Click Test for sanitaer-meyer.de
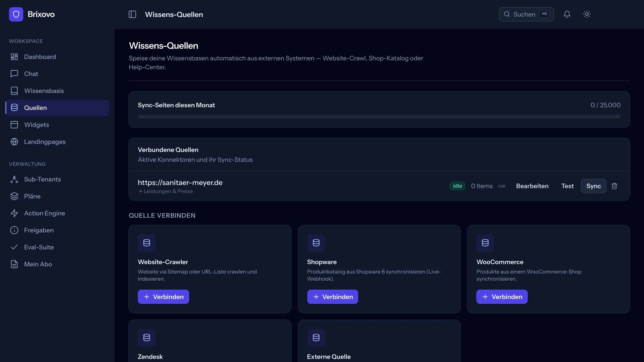The image size is (644, 362). tap(567, 186)
